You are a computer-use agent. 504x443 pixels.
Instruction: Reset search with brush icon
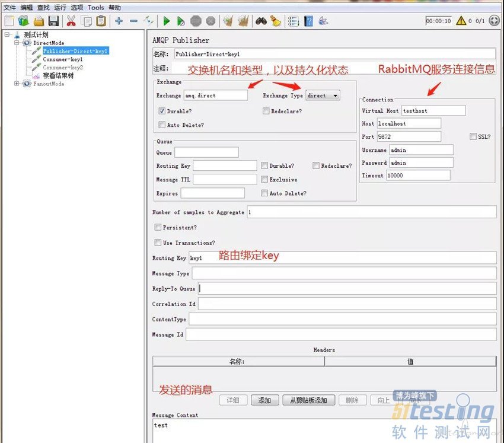[x=276, y=21]
